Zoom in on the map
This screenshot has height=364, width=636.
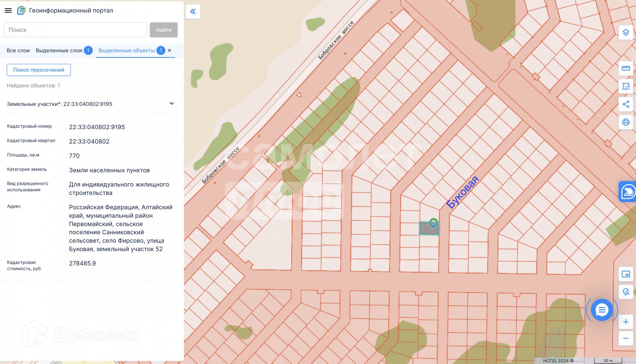(626, 322)
